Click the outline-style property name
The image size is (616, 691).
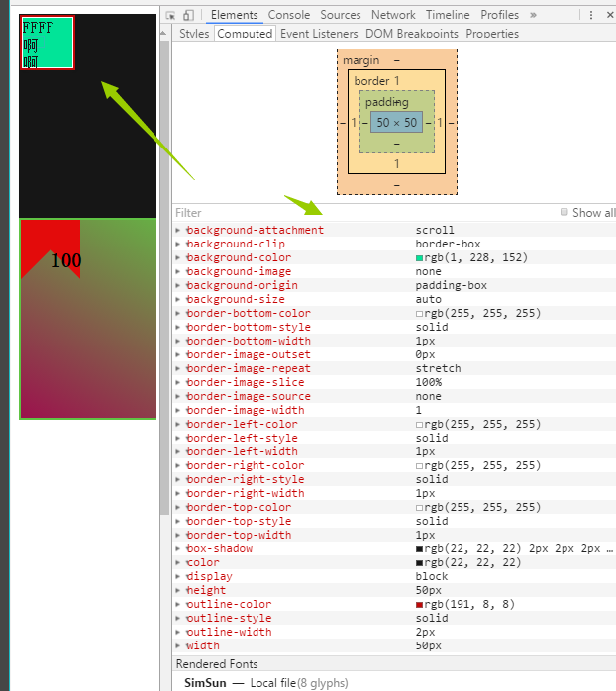click(229, 618)
